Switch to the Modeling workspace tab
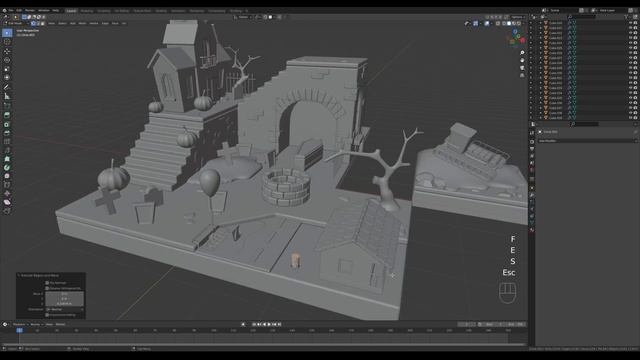The width and height of the screenshot is (640, 360). point(87,11)
